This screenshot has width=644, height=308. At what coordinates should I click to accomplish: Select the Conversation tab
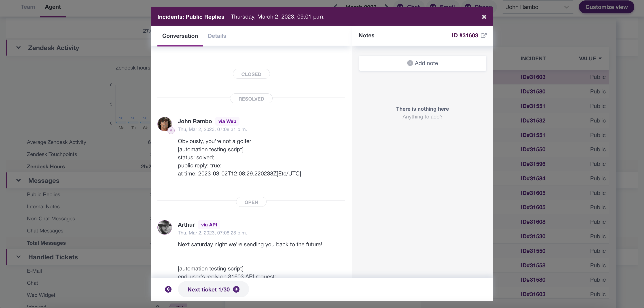[x=180, y=36]
